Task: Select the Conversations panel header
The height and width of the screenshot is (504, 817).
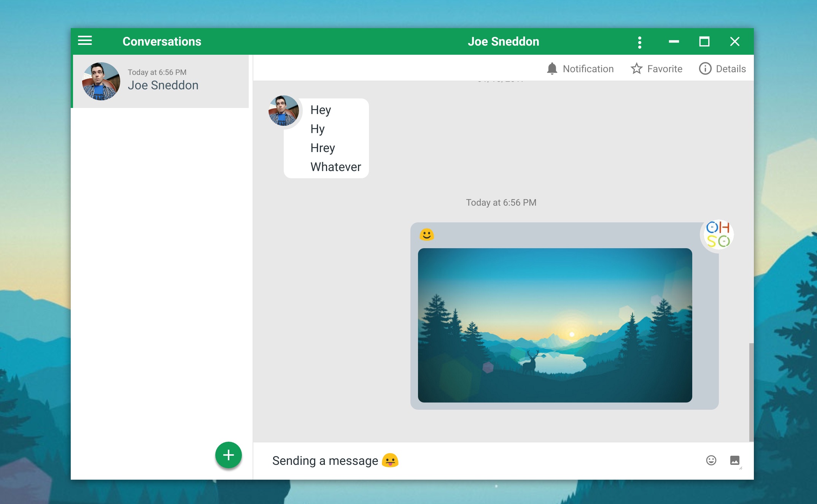Action: click(x=162, y=41)
